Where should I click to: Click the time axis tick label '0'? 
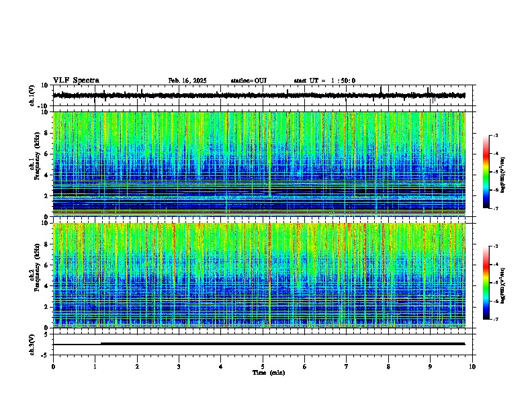click(53, 367)
